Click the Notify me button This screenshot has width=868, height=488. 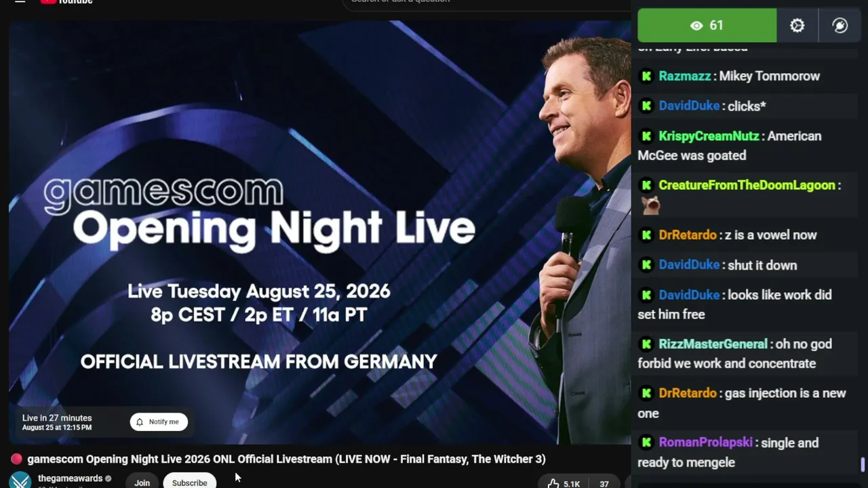click(x=159, y=422)
